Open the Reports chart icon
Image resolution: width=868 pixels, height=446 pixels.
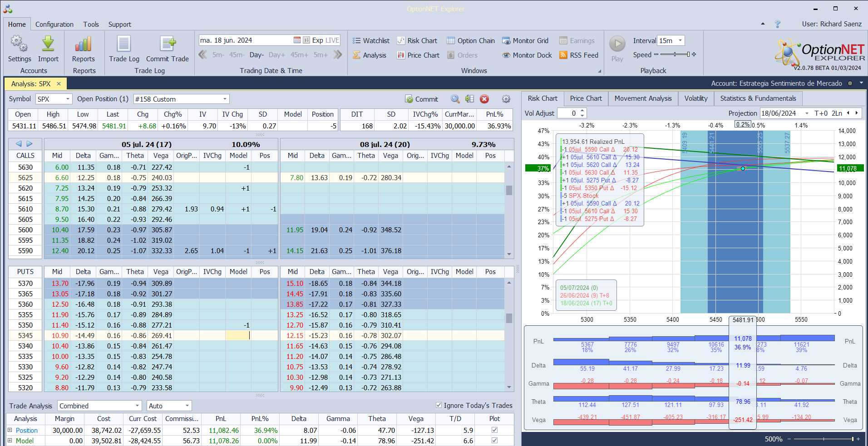83,44
